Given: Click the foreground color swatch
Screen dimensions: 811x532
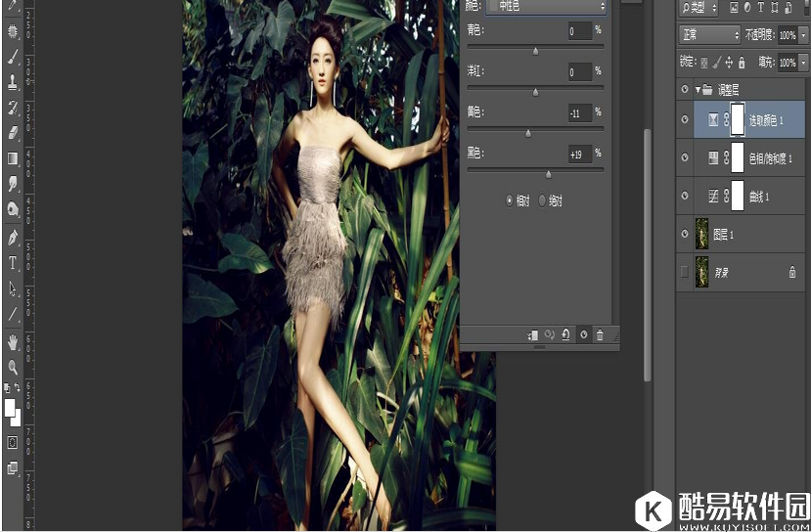Looking at the screenshot, I should 10,407.
